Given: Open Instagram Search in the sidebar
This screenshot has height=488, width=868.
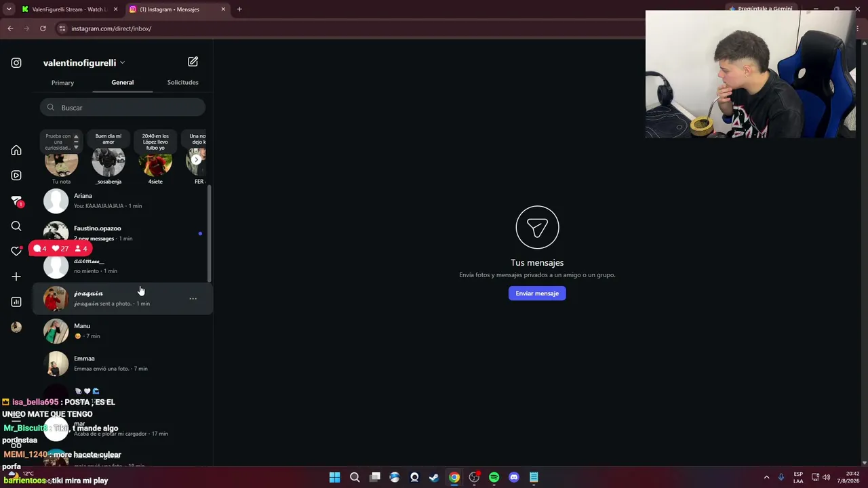Looking at the screenshot, I should 16,226.
